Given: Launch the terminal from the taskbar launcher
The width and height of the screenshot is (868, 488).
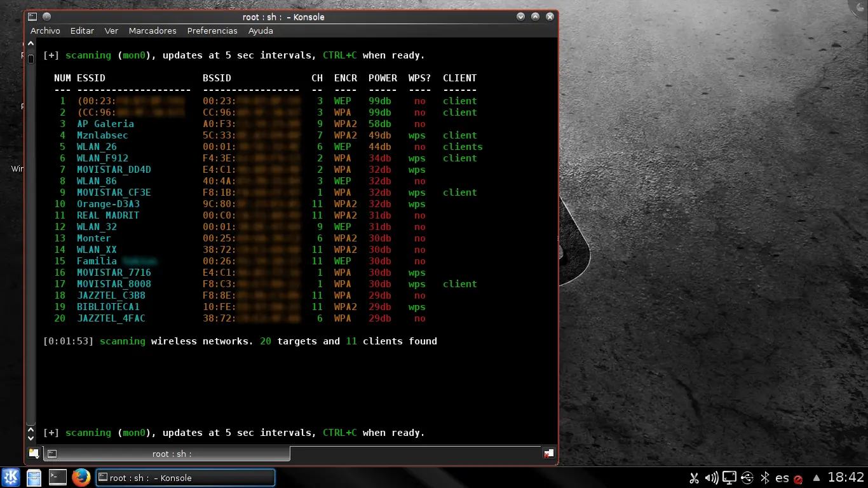Looking at the screenshot, I should [58, 477].
